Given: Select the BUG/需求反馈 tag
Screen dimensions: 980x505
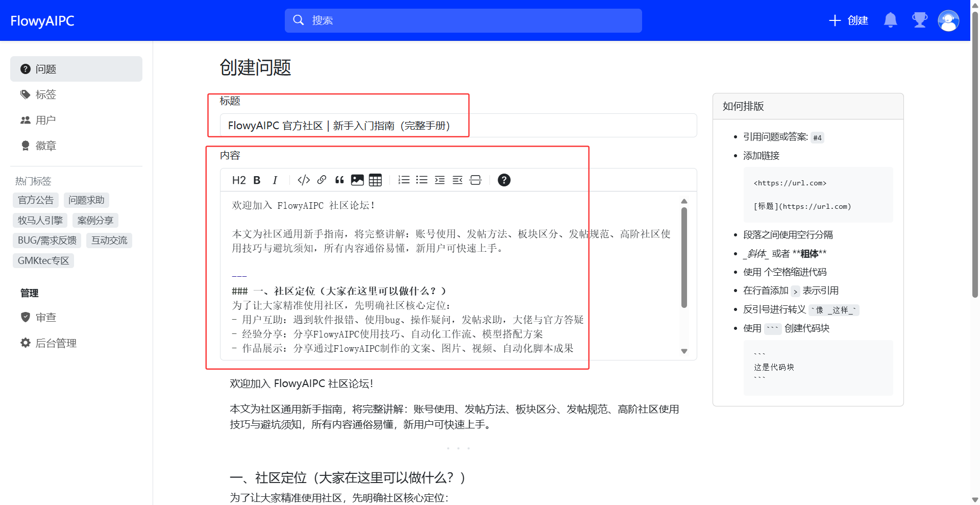Looking at the screenshot, I should 47,241.
